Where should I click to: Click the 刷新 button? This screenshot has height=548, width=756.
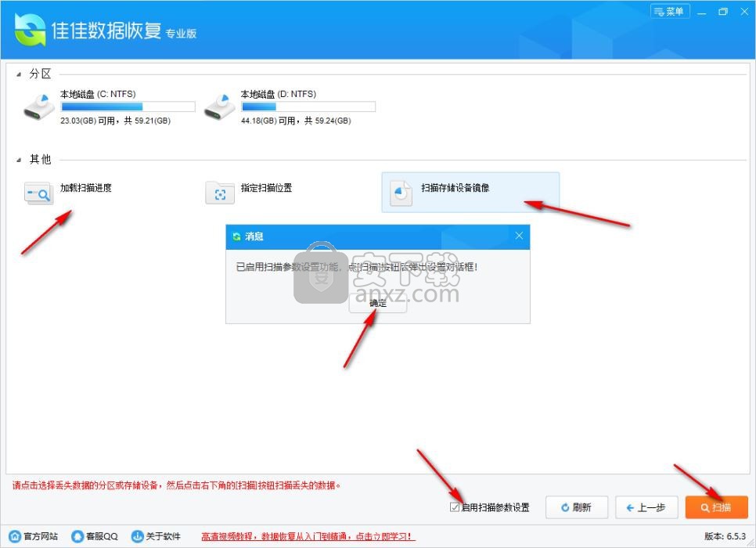click(577, 507)
